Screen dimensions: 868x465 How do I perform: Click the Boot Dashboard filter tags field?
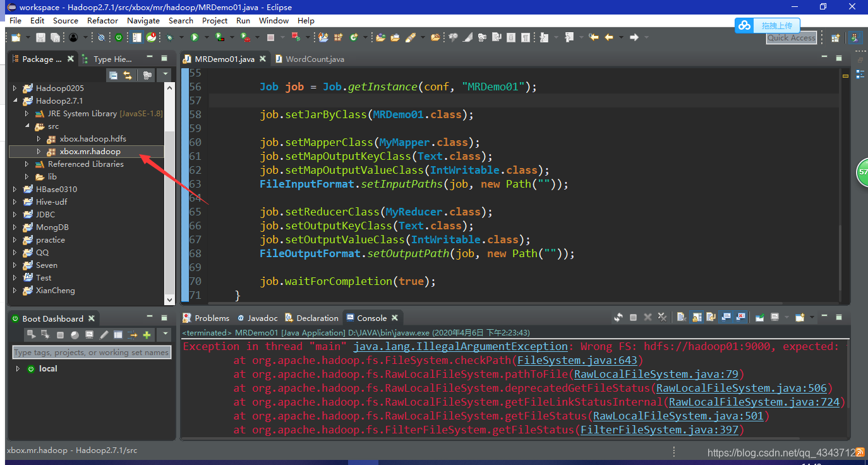pos(92,353)
